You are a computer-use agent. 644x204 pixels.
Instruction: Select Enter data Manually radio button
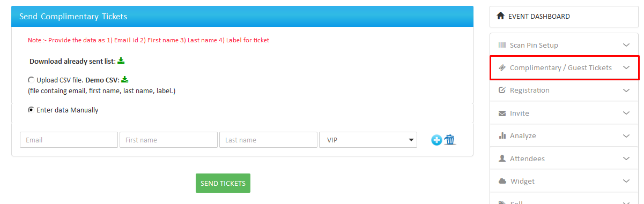coord(31,110)
